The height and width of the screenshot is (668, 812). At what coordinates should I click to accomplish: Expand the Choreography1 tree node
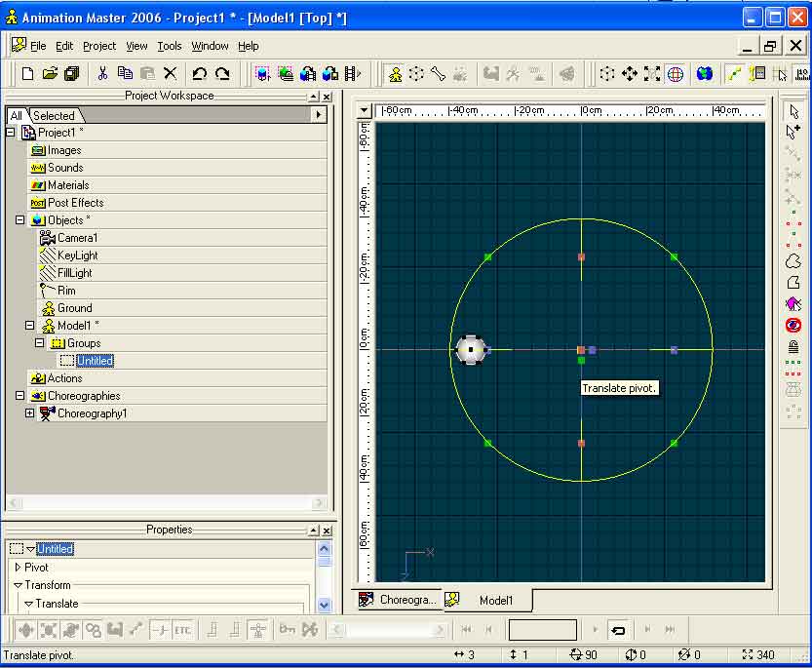(x=29, y=413)
